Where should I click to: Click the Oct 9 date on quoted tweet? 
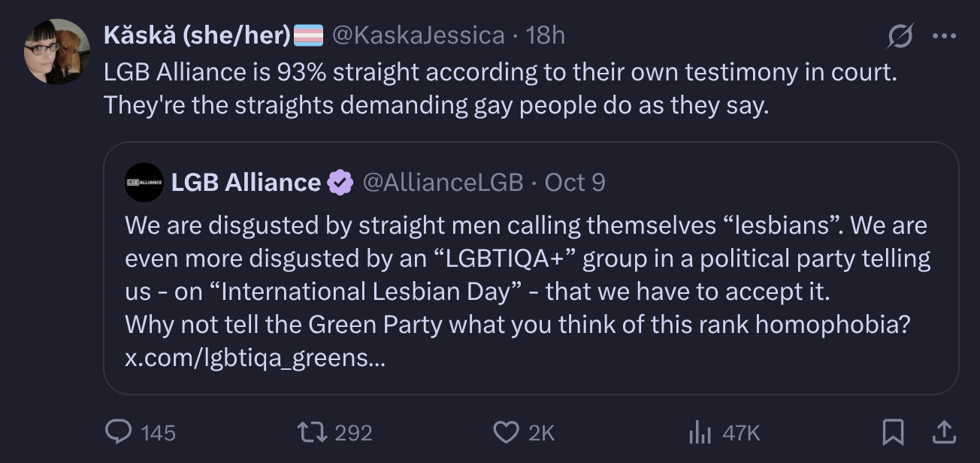574,182
